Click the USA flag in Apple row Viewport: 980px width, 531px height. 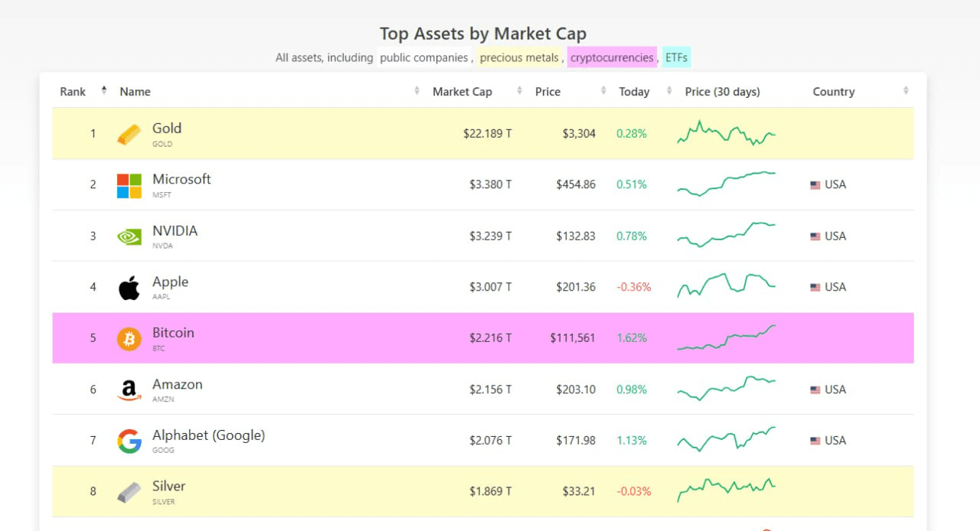click(815, 288)
